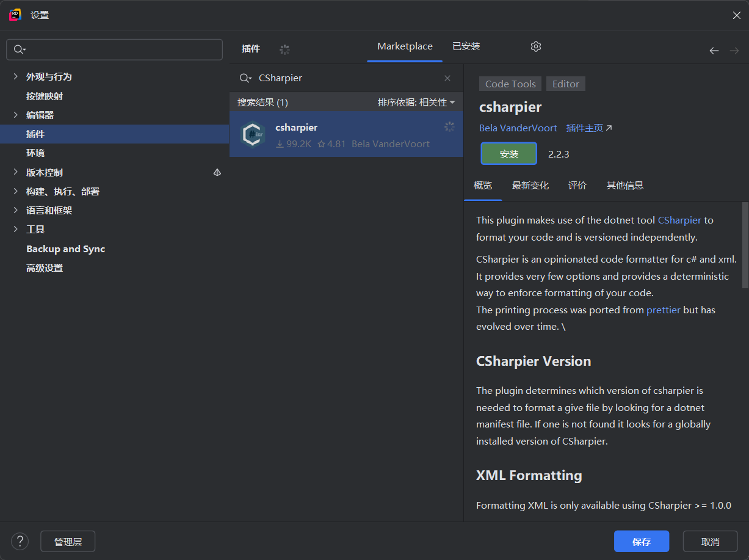This screenshot has width=749, height=560.
Task: Click the XML Formatting heading
Action: tap(529, 475)
